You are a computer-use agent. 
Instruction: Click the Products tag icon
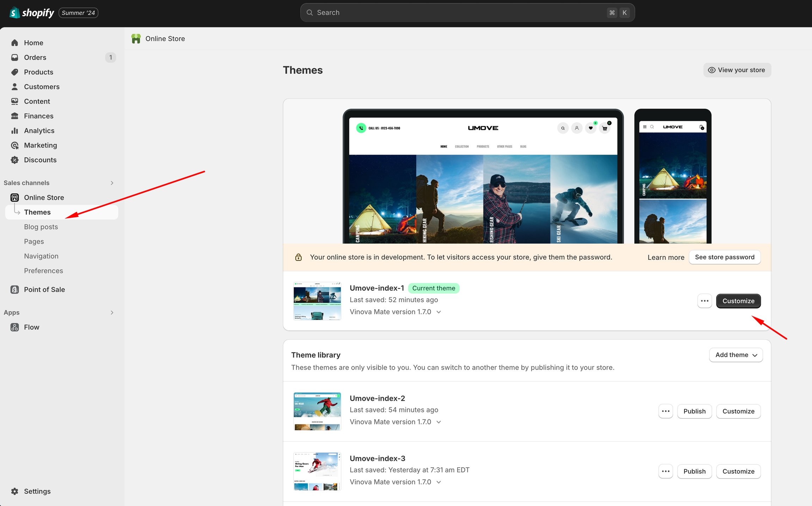coord(14,72)
